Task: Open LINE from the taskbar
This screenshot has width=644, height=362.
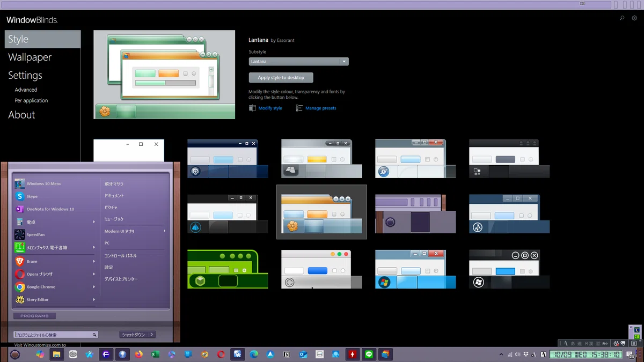Action: point(369,354)
